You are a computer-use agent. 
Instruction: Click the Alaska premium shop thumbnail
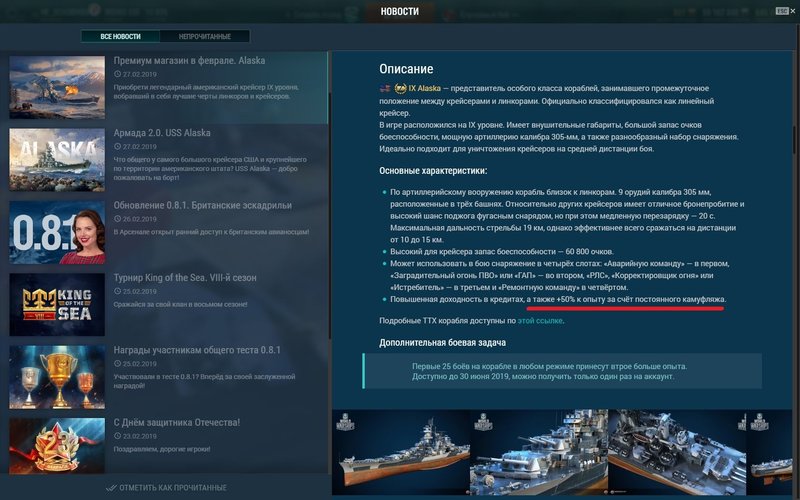(57, 87)
